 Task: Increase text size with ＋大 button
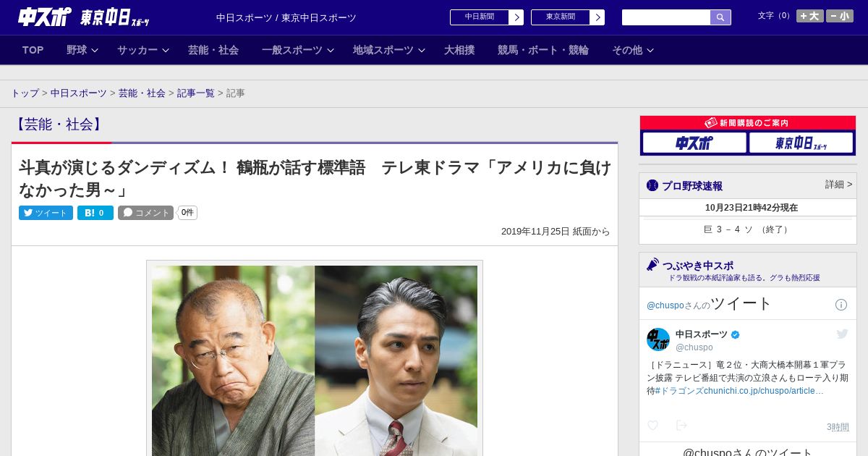(x=810, y=16)
